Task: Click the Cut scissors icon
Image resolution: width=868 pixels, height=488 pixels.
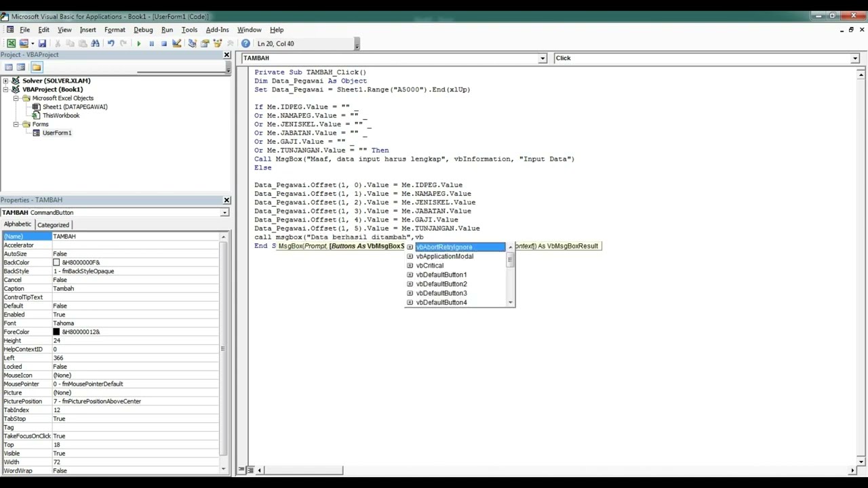Action: coord(58,43)
